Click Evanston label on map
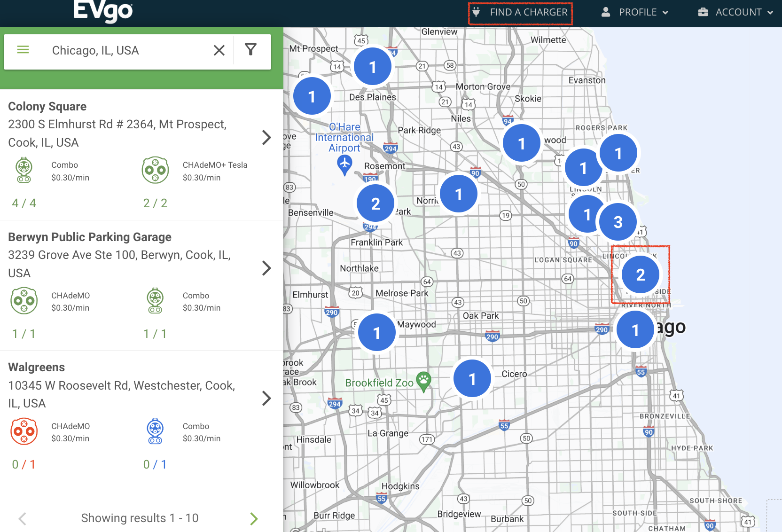 point(587,80)
